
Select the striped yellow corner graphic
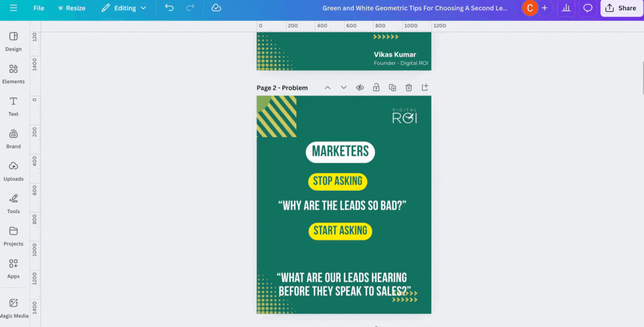pos(276,117)
